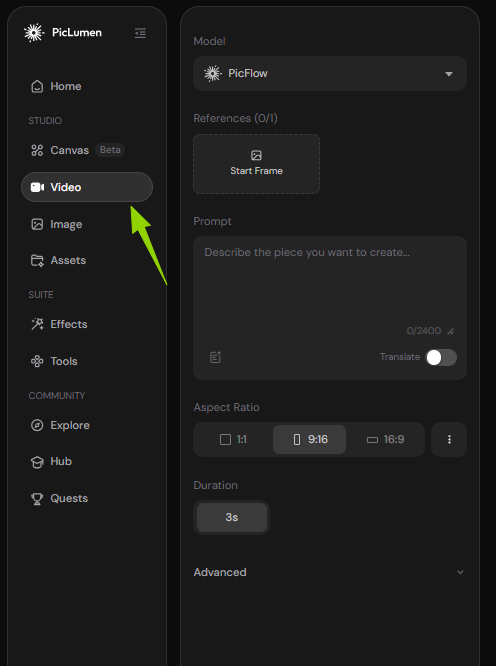The width and height of the screenshot is (496, 666).
Task: Click the prompt box resize handle icon
Action: pyautogui.click(x=451, y=331)
